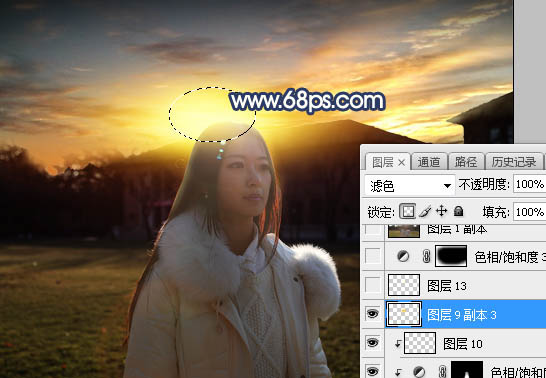
Task: Click the 填充 fill value field
Action: 530,212
